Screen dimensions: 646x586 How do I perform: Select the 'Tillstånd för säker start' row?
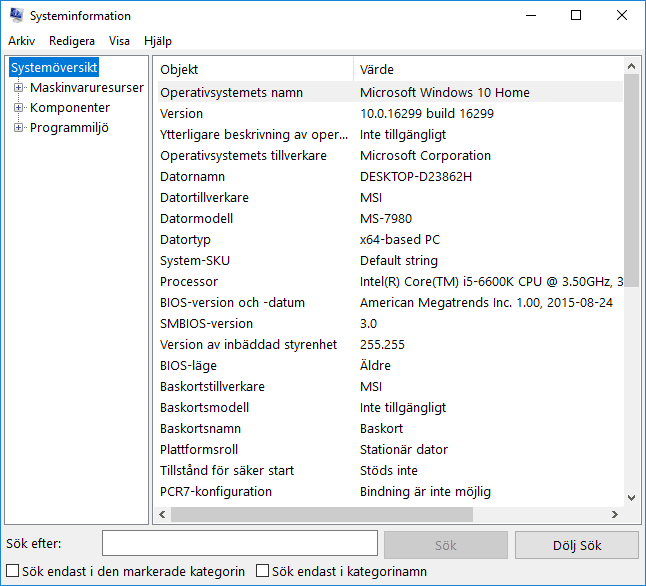pos(390,471)
